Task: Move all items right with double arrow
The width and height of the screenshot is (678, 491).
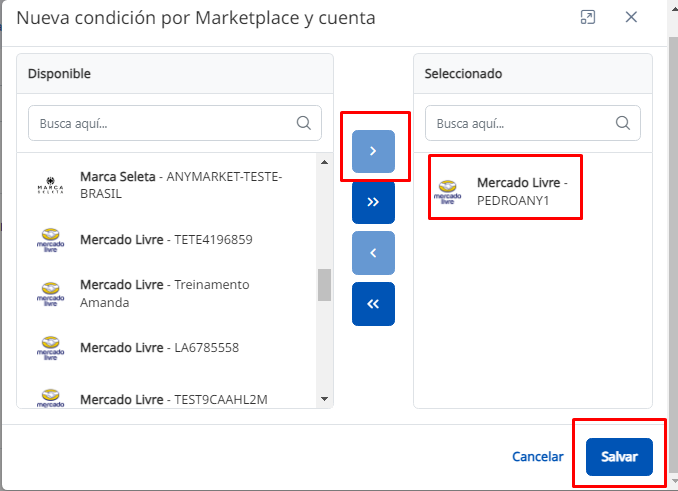Action: (x=373, y=202)
